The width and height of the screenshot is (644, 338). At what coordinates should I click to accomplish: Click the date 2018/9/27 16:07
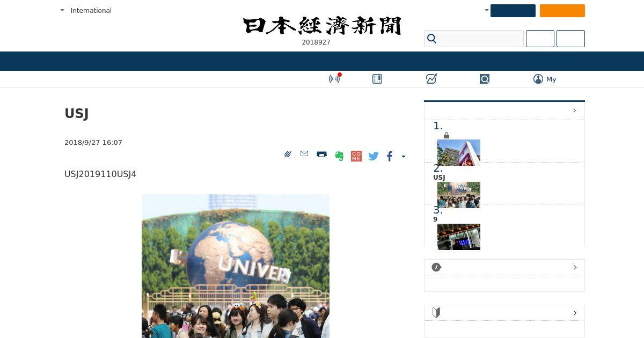click(93, 143)
